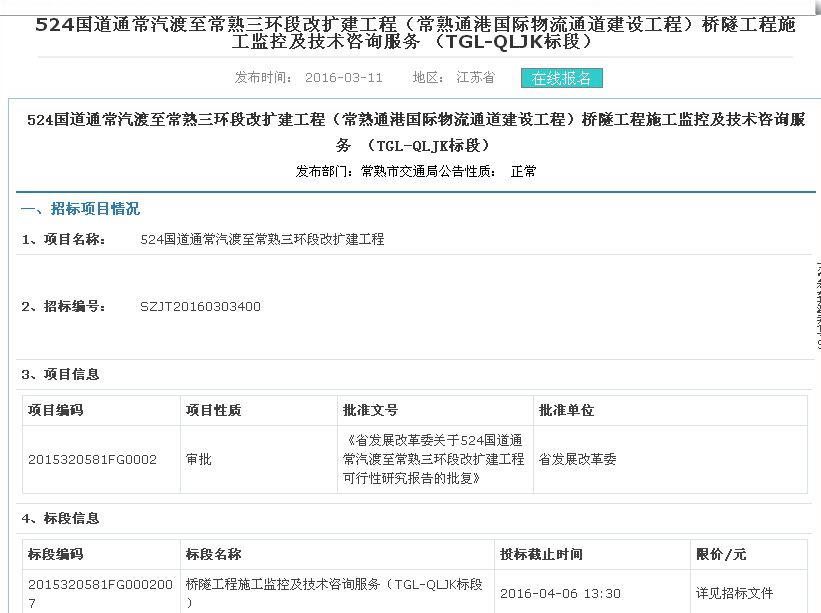Click the 投标截止时间 column header
The height and width of the screenshot is (613, 821).
(541, 554)
